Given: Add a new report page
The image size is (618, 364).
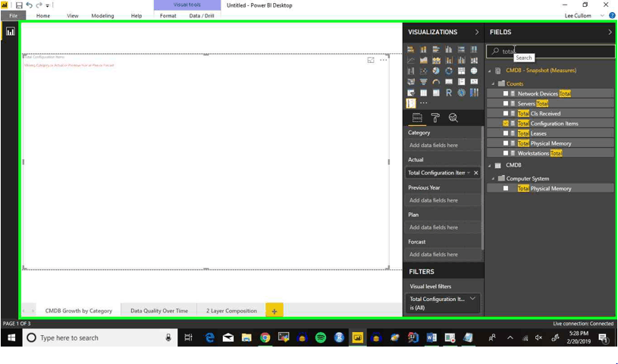Looking at the screenshot, I should (x=274, y=311).
